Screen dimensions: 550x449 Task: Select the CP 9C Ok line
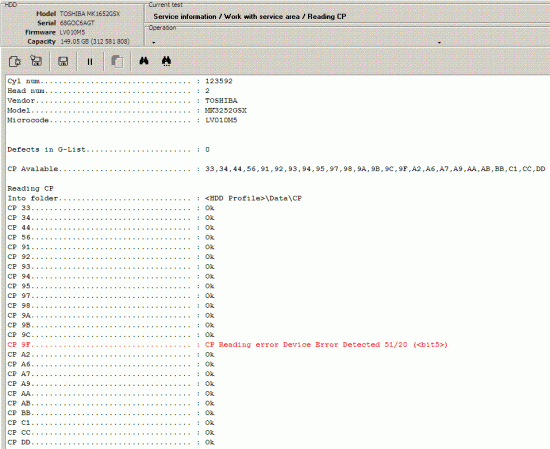pyautogui.click(x=111, y=335)
